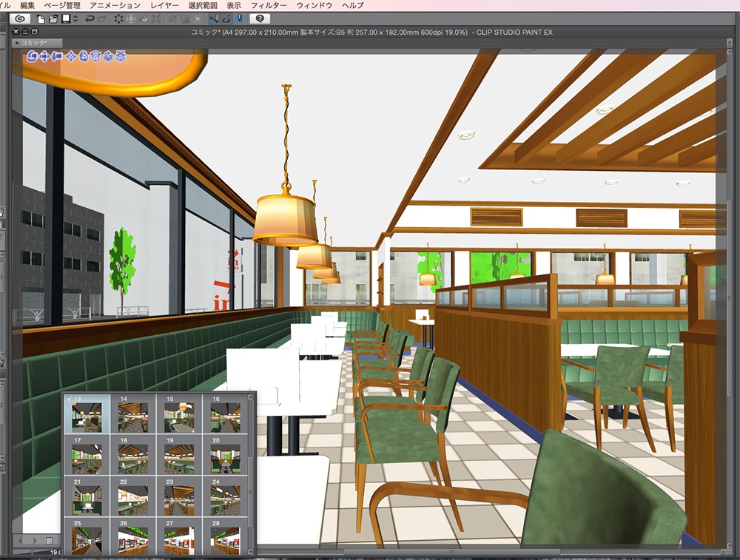Select the fifth 3D object rotation control

click(x=84, y=57)
